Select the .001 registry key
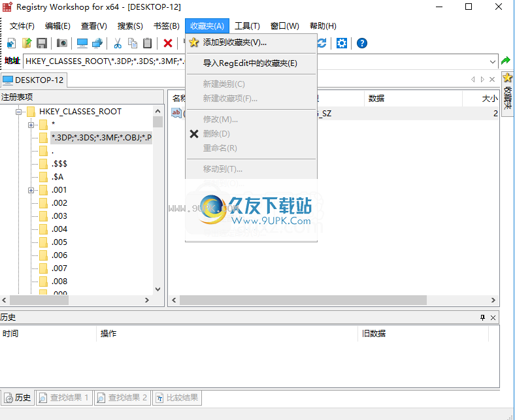 [x=59, y=190]
